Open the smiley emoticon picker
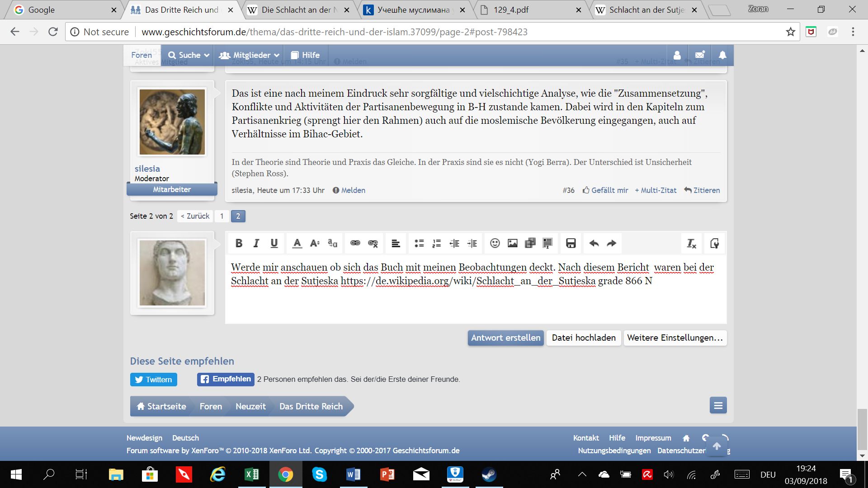The image size is (868, 488). point(495,244)
